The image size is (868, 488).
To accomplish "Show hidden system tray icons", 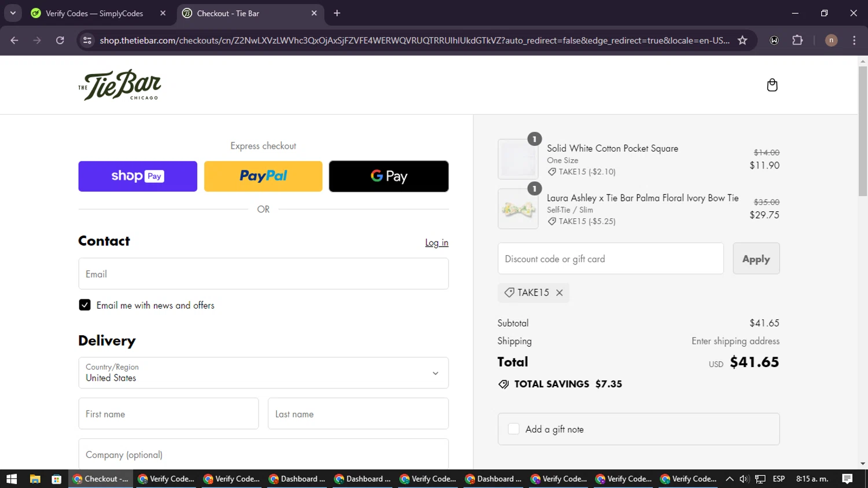I will [730, 479].
